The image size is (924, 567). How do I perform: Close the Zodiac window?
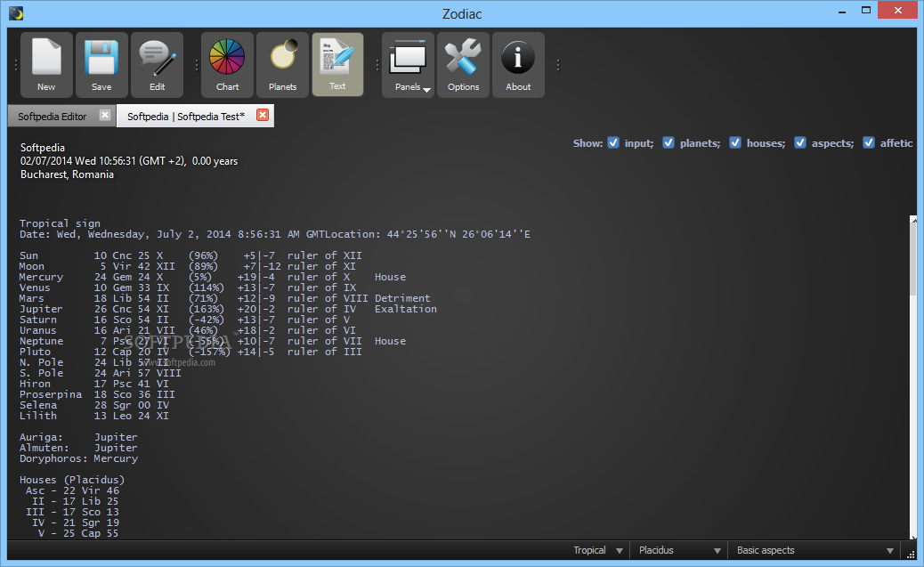coord(898,11)
